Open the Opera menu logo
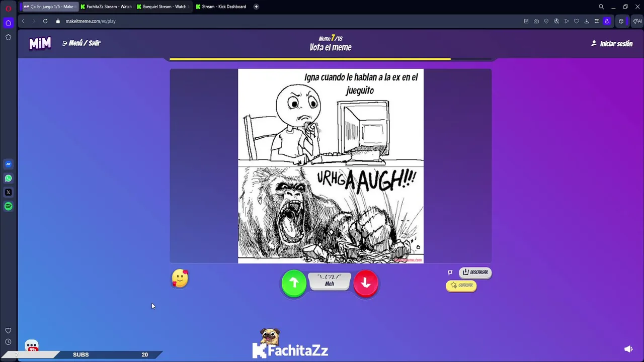The image size is (644, 362). [x=8, y=9]
